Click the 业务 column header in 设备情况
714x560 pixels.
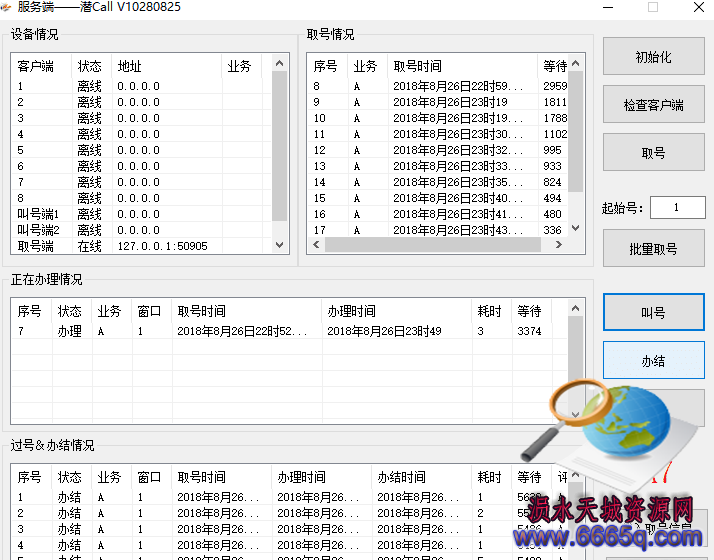240,66
